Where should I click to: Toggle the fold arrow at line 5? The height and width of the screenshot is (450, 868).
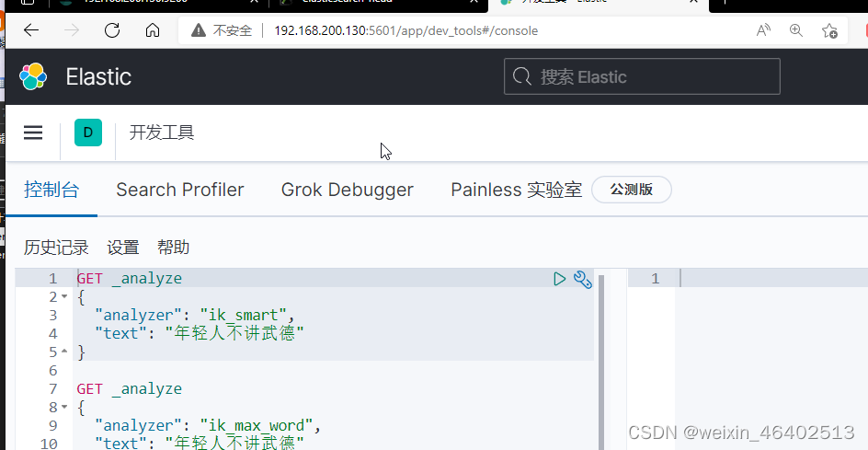(x=64, y=352)
